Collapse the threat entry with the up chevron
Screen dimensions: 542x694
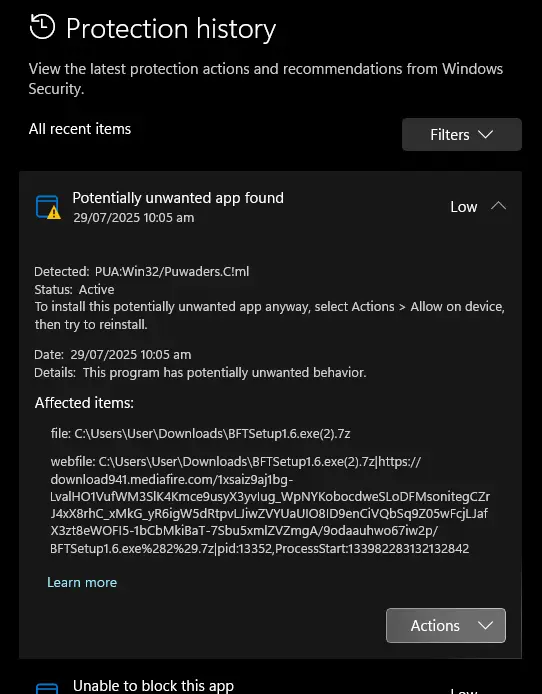pos(498,206)
